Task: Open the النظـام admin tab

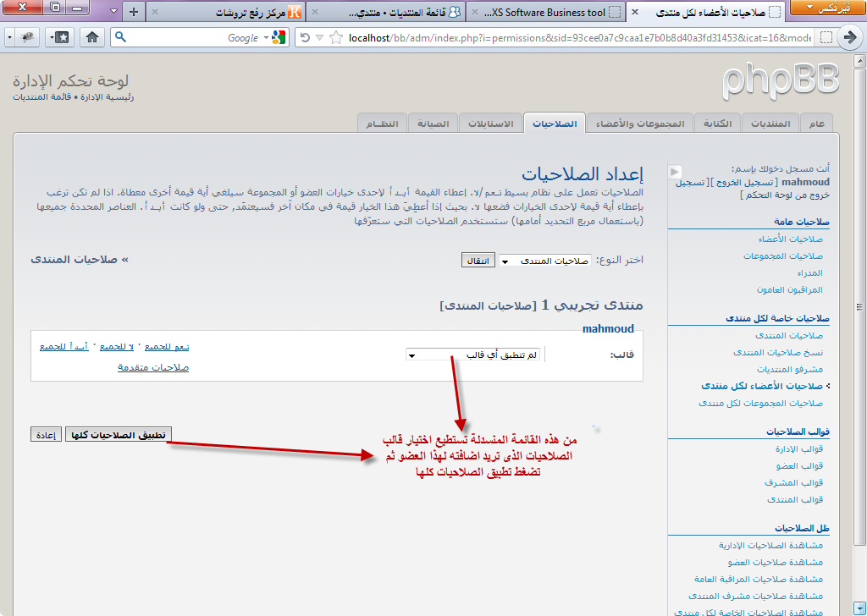Action: click(382, 124)
